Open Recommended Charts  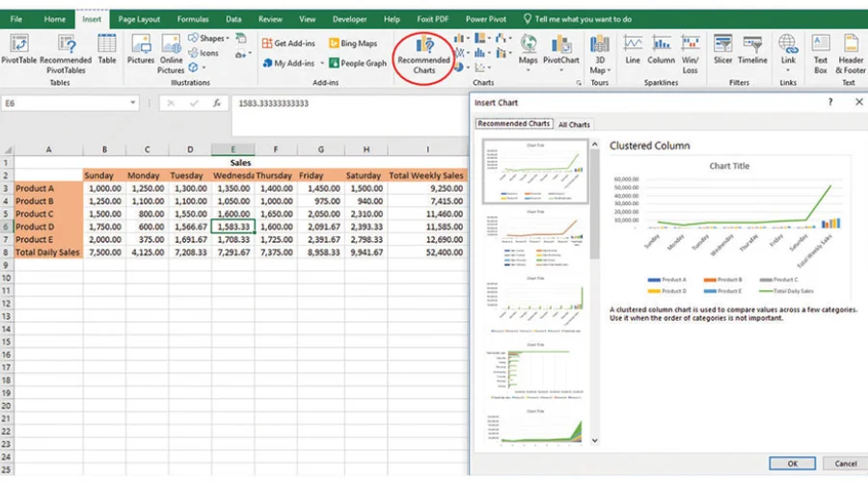point(424,55)
